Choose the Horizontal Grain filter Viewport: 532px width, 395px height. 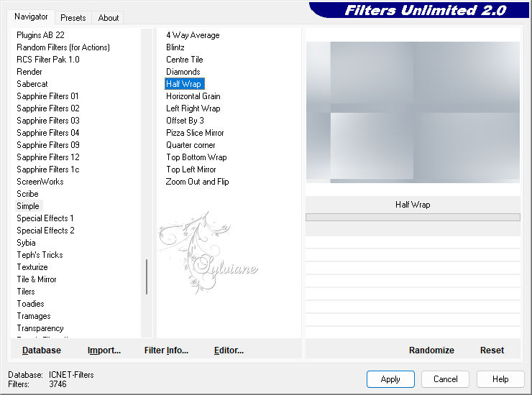pyautogui.click(x=193, y=96)
